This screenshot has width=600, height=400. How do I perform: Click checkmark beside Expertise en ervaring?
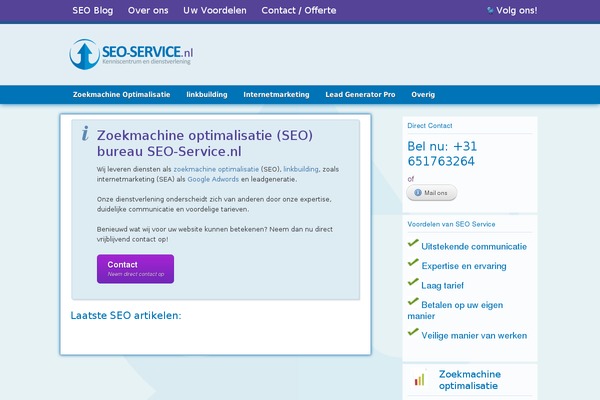tap(413, 263)
